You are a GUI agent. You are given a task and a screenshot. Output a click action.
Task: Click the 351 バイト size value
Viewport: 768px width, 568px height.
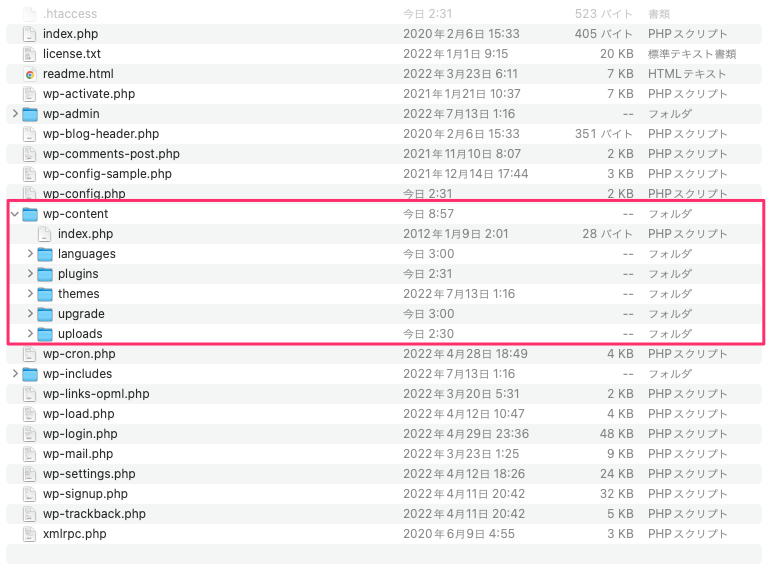[x=604, y=134]
